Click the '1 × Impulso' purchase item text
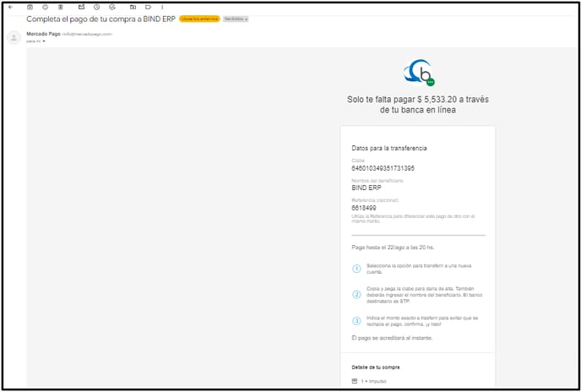Image resolution: width=581 pixels, height=392 pixels. [x=373, y=381]
